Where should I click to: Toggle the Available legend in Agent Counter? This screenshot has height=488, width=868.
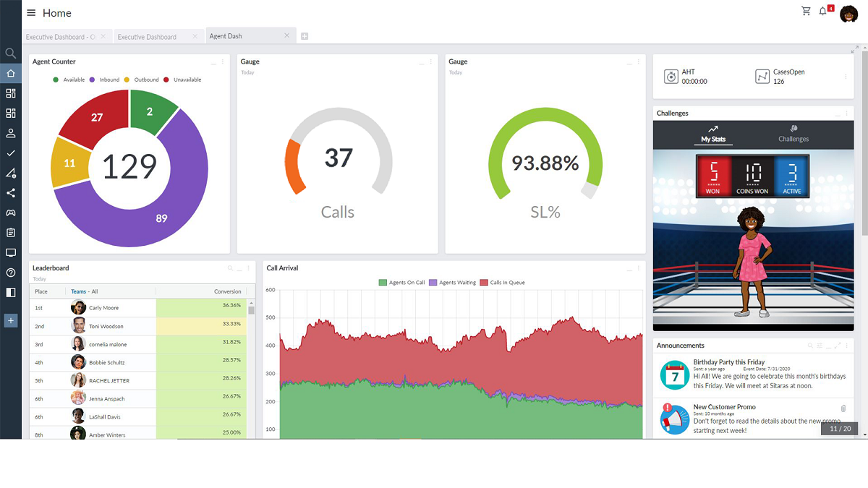click(x=69, y=80)
